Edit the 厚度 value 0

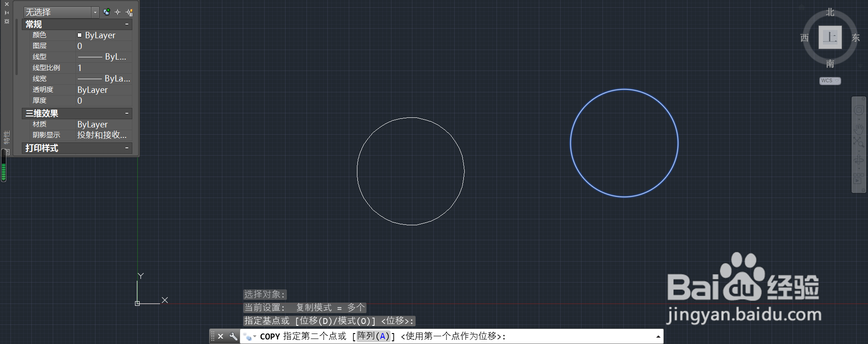pyautogui.click(x=104, y=101)
